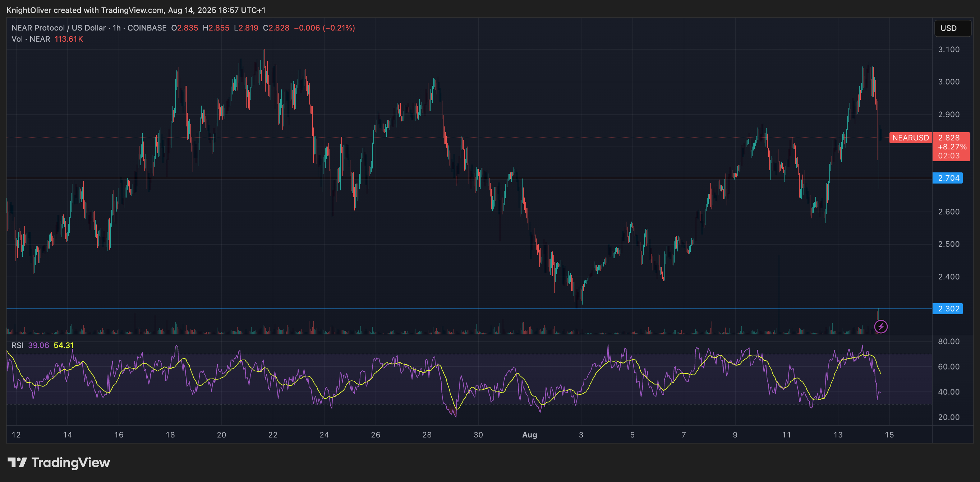Click the blue 2.704 price label

[x=948, y=178]
